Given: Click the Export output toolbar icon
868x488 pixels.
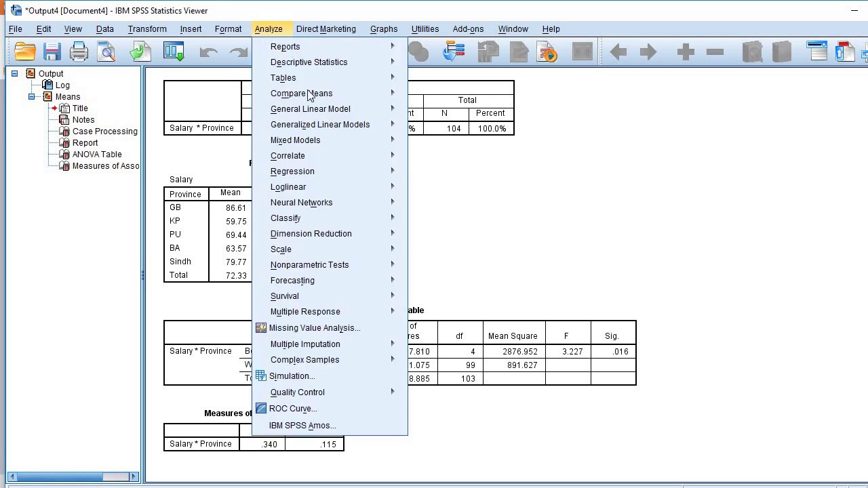Looking at the screenshot, I should tap(140, 52).
